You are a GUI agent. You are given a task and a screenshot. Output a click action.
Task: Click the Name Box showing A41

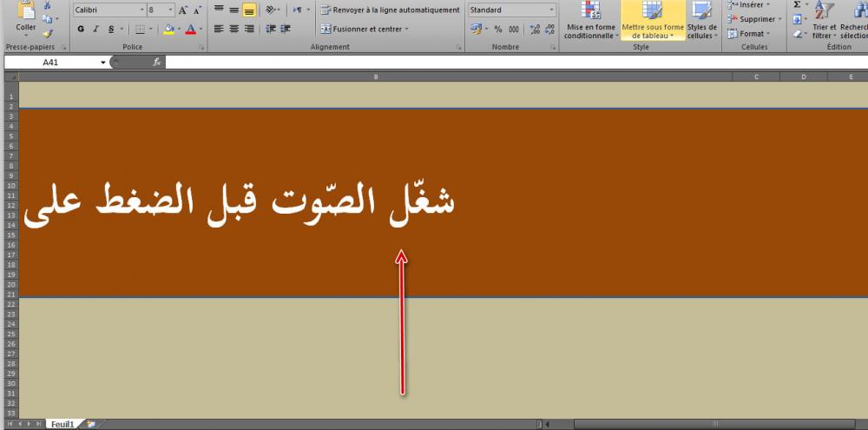(x=51, y=63)
